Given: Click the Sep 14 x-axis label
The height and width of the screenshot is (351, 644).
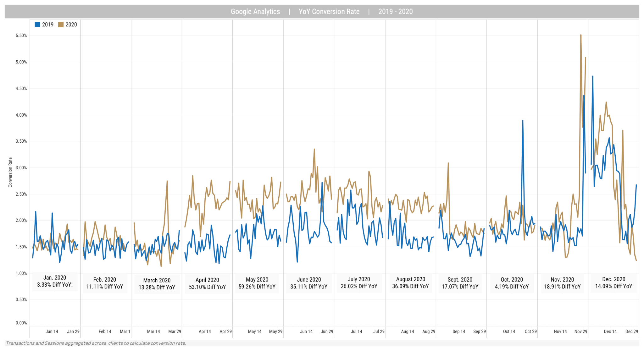Looking at the screenshot, I should tap(459, 332).
